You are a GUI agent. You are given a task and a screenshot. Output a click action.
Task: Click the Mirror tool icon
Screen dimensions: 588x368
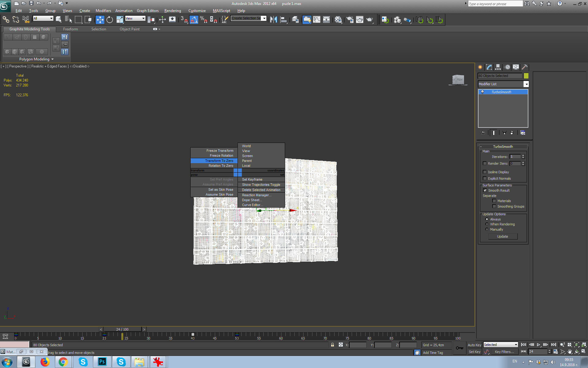(x=273, y=20)
